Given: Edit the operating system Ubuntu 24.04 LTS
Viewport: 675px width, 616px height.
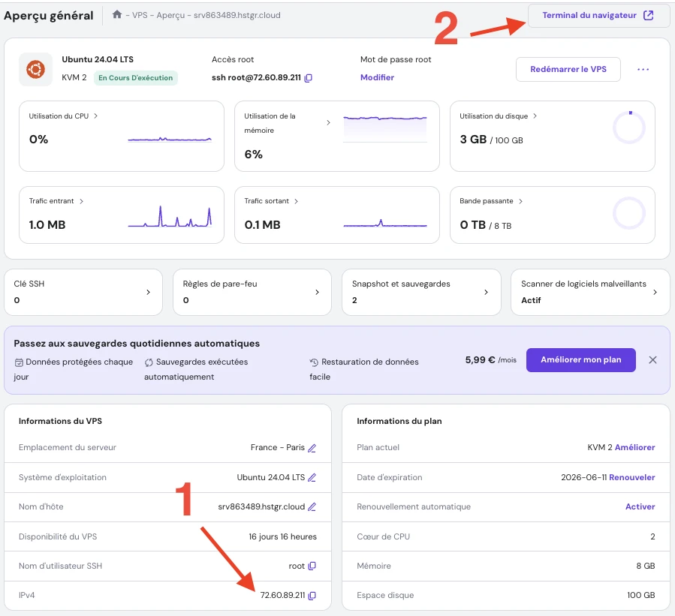Looking at the screenshot, I should coord(312,477).
